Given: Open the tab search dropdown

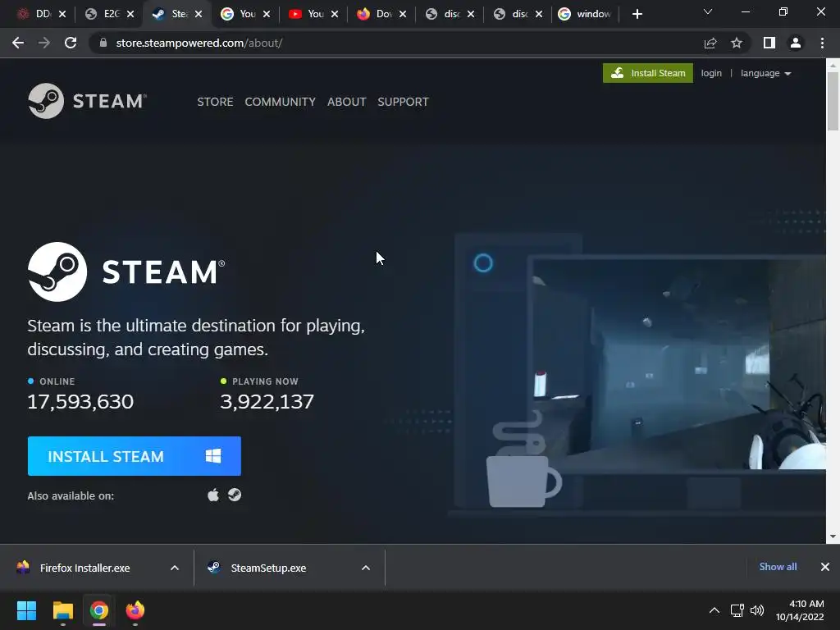Looking at the screenshot, I should coord(708,11).
